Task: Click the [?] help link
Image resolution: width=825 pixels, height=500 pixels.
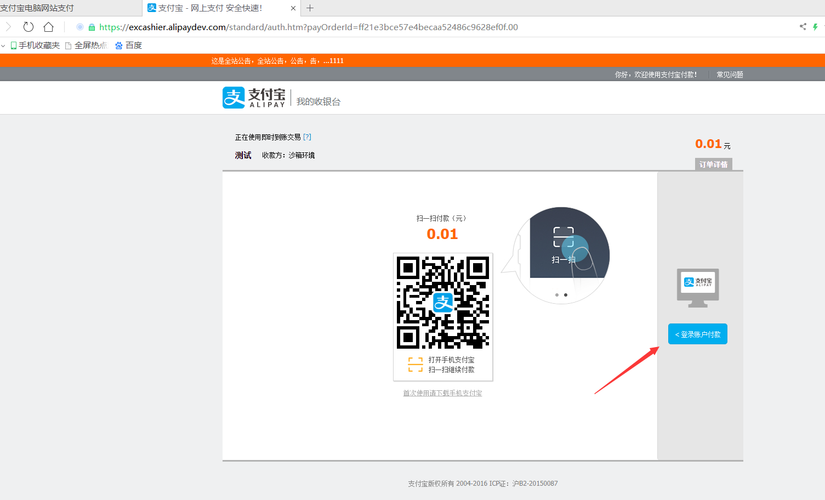Action: point(307,137)
